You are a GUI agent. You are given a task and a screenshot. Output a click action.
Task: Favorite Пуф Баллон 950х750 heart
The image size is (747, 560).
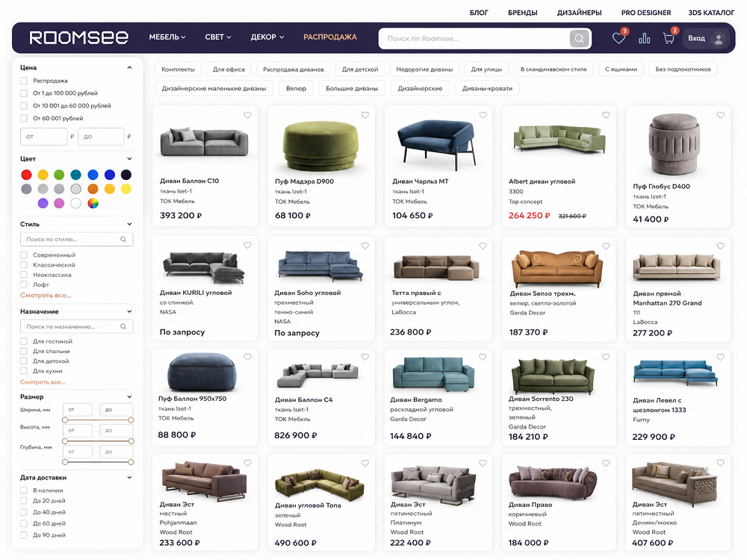tap(247, 357)
